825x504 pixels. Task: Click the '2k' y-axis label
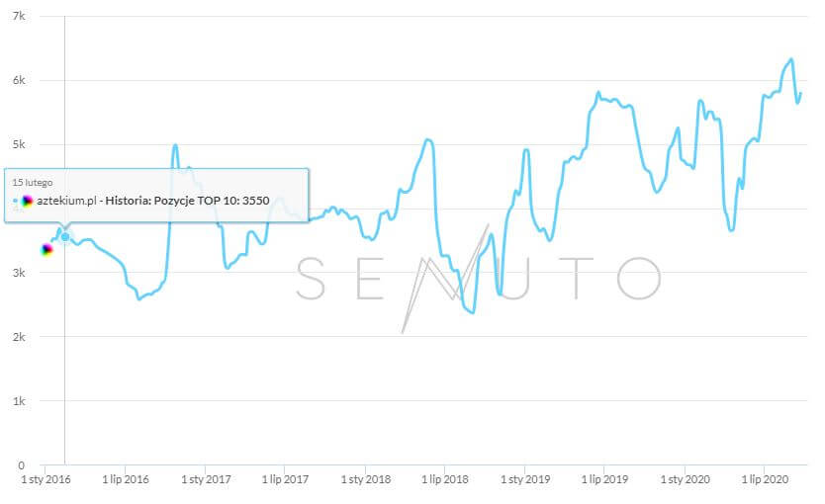click(20, 337)
